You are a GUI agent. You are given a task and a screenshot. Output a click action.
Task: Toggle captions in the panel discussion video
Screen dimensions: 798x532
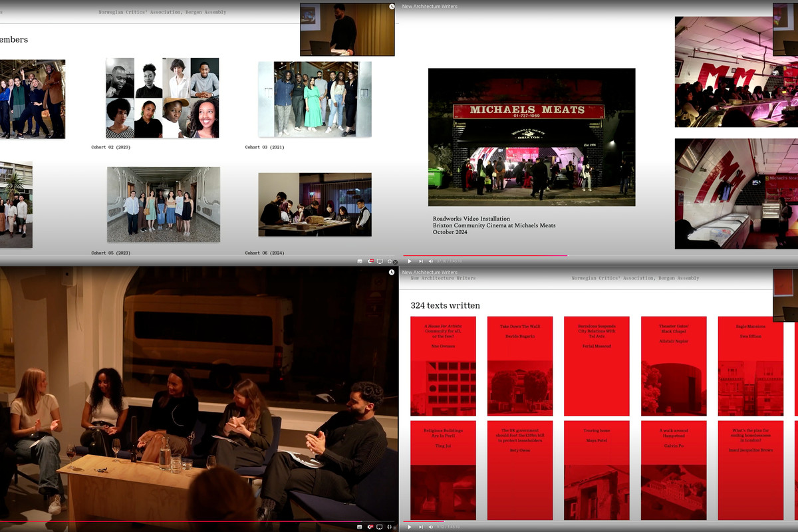click(360, 527)
